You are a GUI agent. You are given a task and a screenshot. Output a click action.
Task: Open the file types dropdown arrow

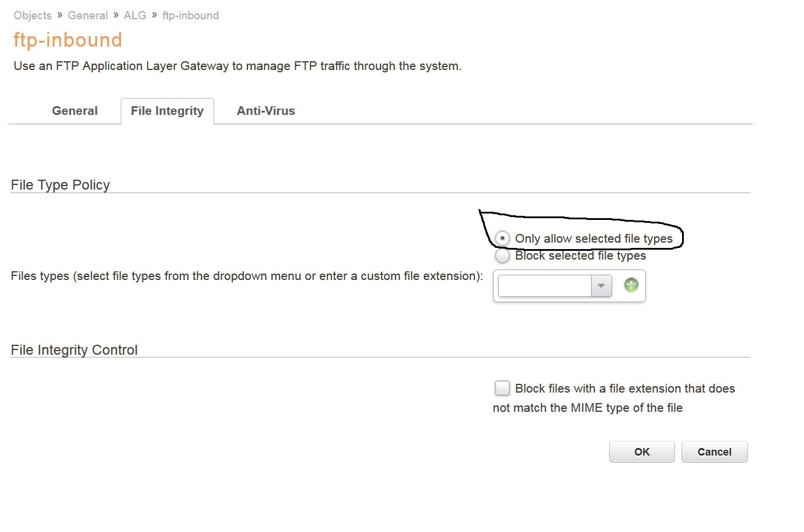point(602,286)
